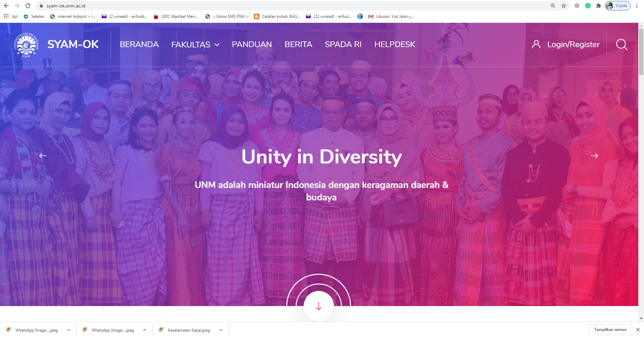Advance the carousel with the right arrow
Image resolution: width=644 pixels, height=338 pixels.
(595, 156)
